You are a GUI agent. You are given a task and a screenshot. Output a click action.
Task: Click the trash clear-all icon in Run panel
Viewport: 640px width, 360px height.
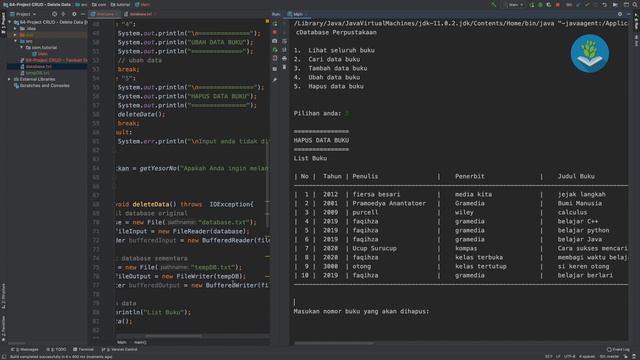284,67
